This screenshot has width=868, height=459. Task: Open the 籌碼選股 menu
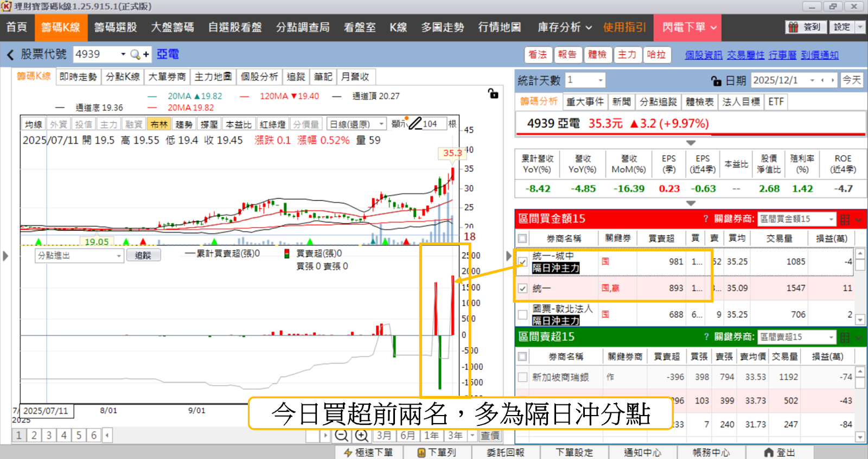(116, 27)
